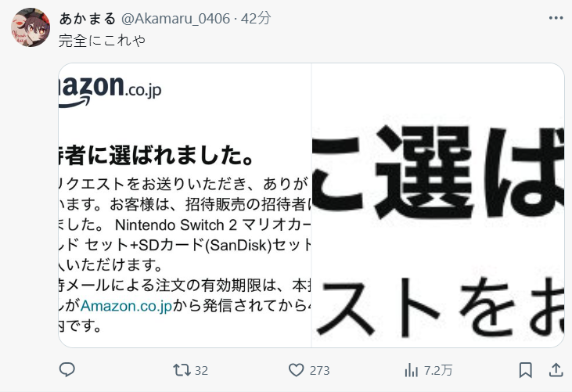Bookmark this tweet
The width and height of the screenshot is (572, 392).
(x=525, y=370)
